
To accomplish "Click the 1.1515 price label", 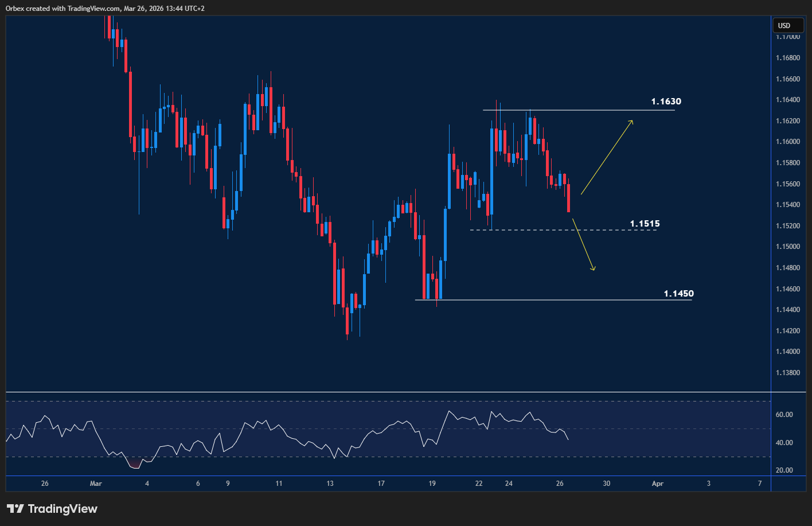I will coord(645,223).
